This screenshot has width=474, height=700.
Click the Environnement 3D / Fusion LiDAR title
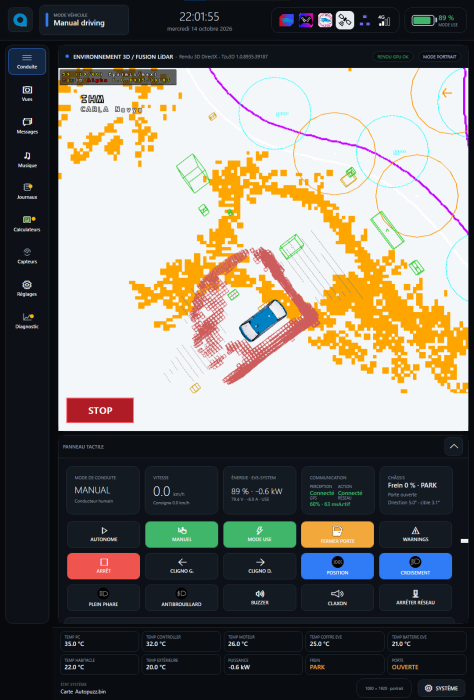click(x=123, y=57)
